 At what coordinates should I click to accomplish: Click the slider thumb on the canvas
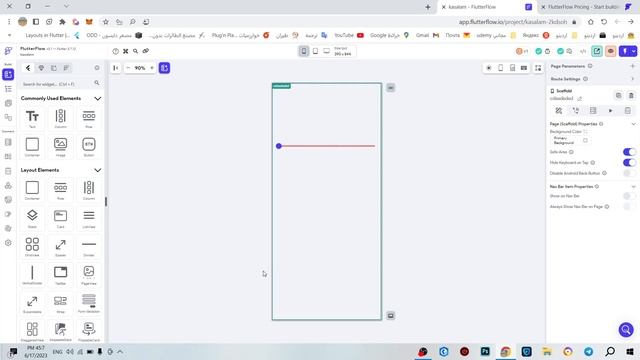[279, 146]
